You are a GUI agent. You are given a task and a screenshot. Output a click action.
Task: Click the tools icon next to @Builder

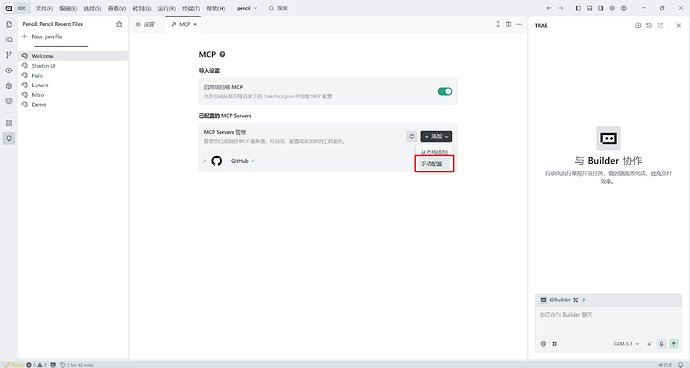(576, 300)
